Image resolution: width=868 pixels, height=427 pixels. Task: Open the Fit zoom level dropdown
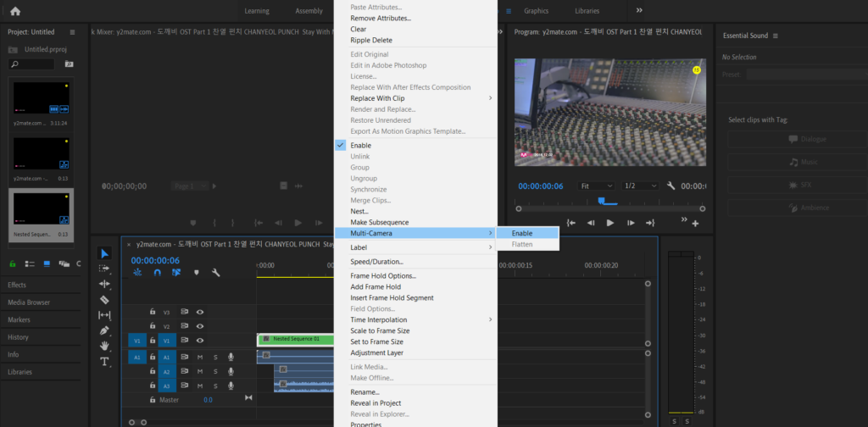click(596, 186)
